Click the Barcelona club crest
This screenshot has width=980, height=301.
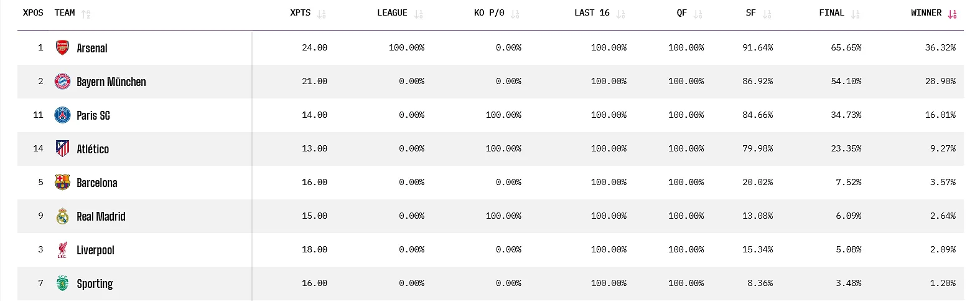(x=62, y=183)
